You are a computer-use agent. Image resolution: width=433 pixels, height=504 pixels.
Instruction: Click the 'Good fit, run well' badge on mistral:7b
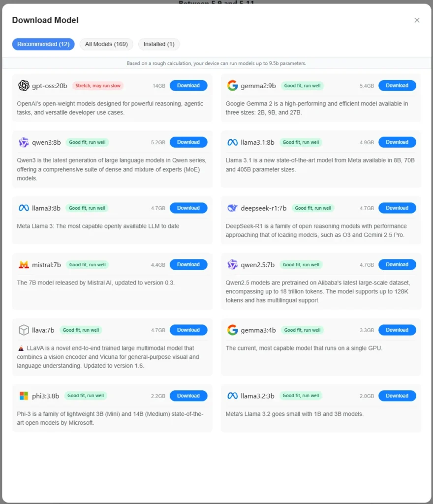87,265
